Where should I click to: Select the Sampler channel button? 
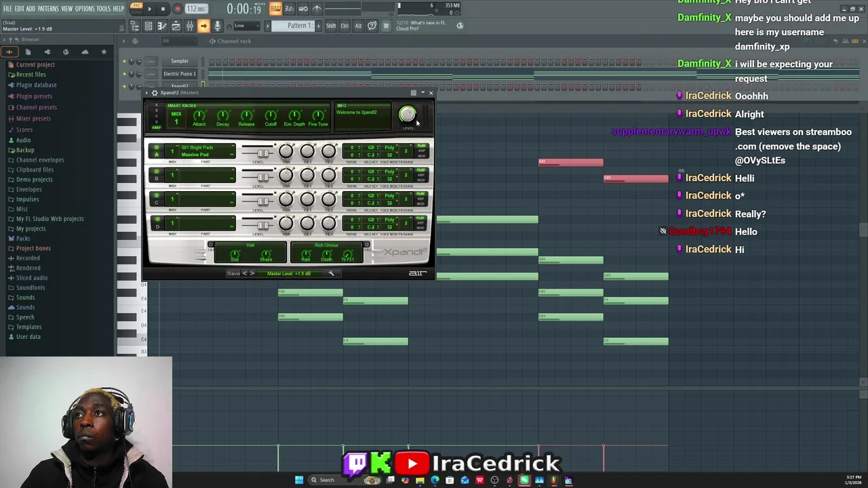pos(179,61)
